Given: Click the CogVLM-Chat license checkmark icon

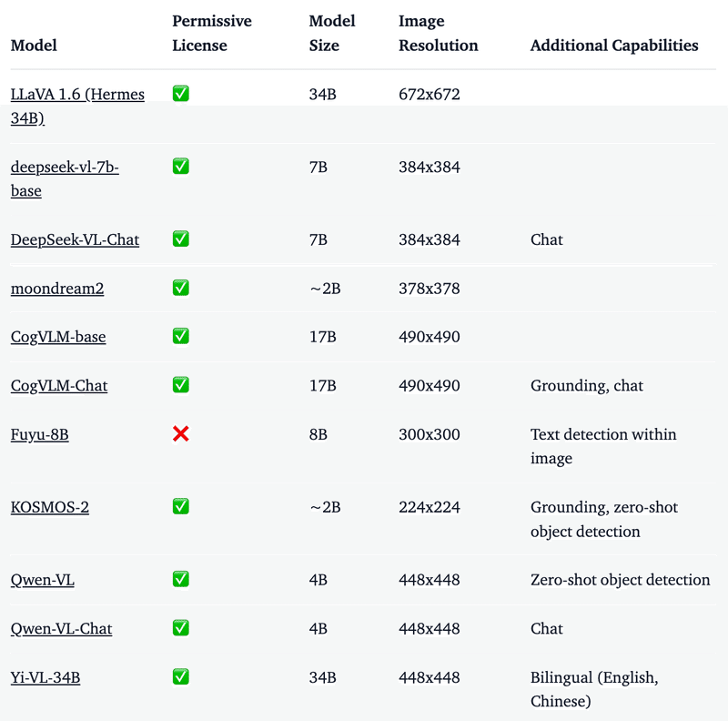Looking at the screenshot, I should (181, 385).
